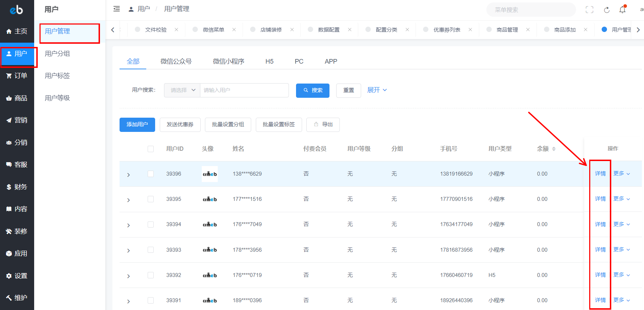Click the 搜索 search button
Image resolution: width=644 pixels, height=310 pixels.
coord(313,90)
